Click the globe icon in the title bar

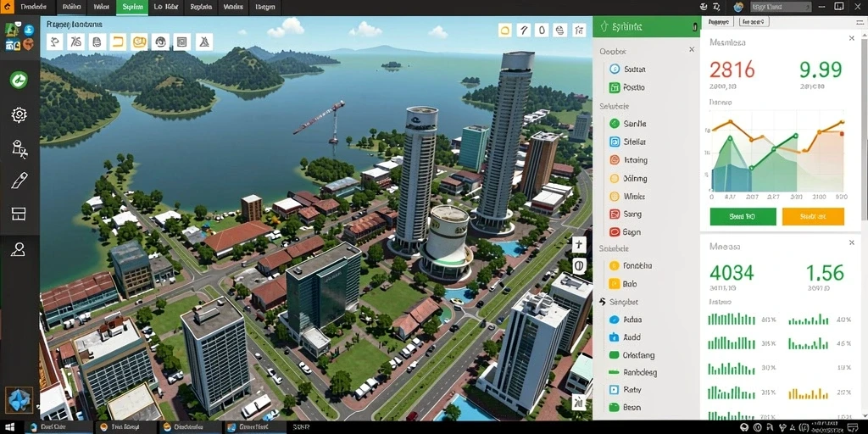click(738, 7)
